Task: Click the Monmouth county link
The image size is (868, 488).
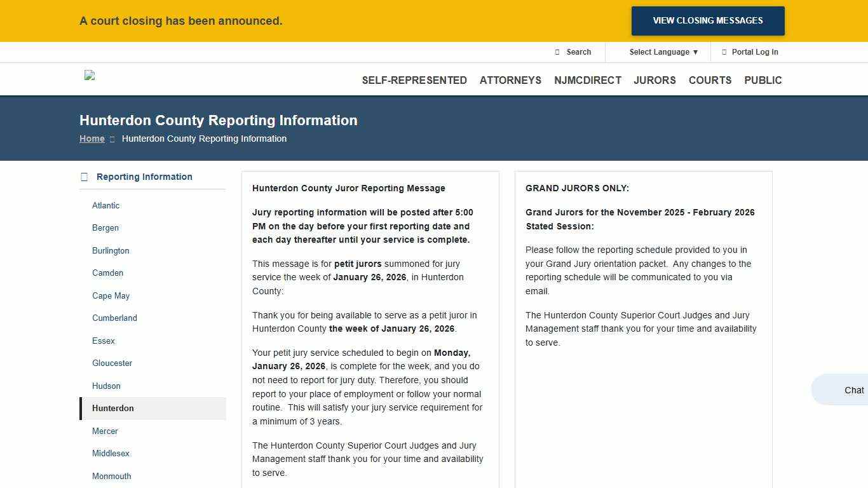Action: 111,476
